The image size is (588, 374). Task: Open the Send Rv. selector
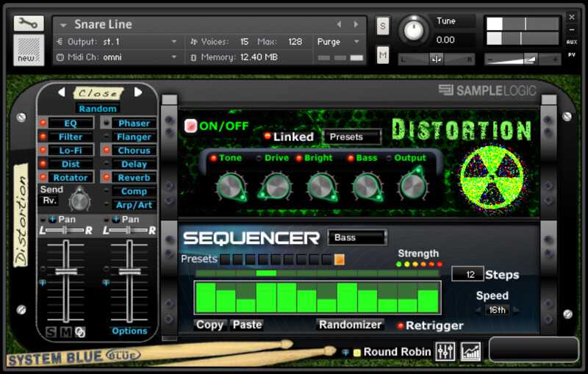click(x=49, y=201)
